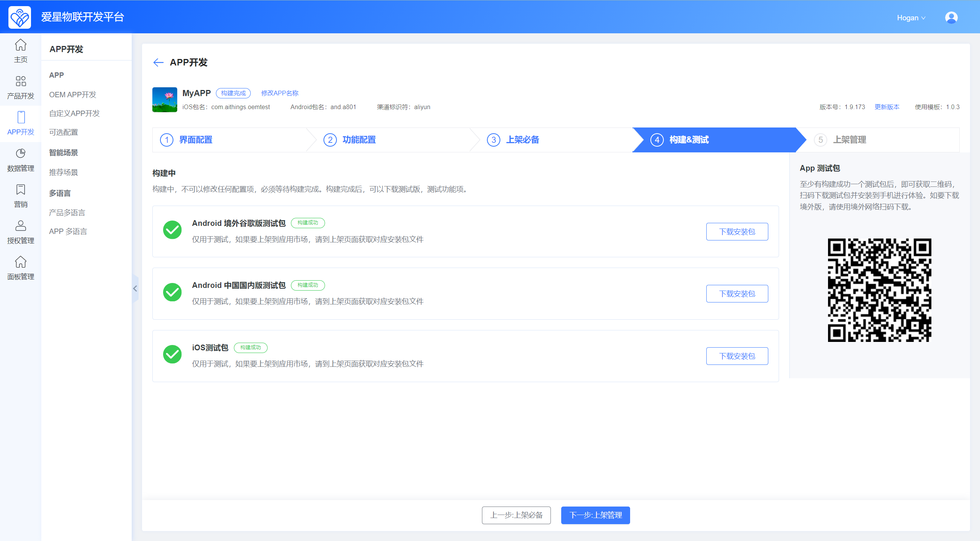The width and height of the screenshot is (980, 541).
Task: Open the 营销 bookmark icon
Action: point(20,196)
